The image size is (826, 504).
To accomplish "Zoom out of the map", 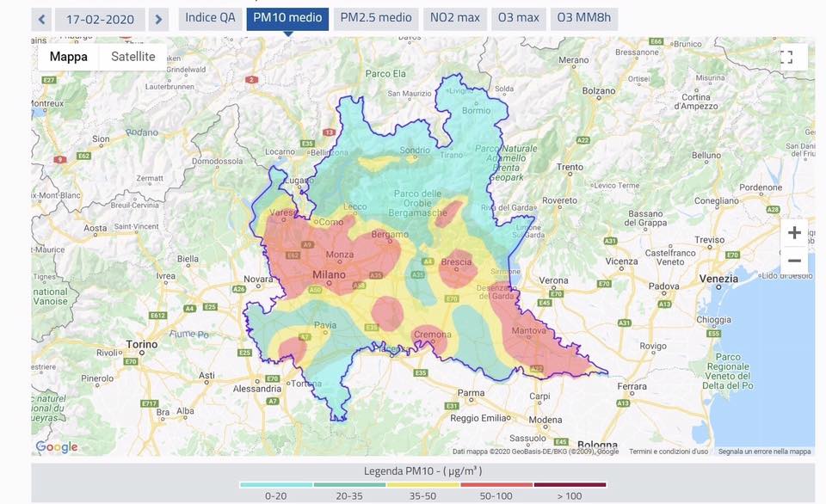I will (x=794, y=260).
